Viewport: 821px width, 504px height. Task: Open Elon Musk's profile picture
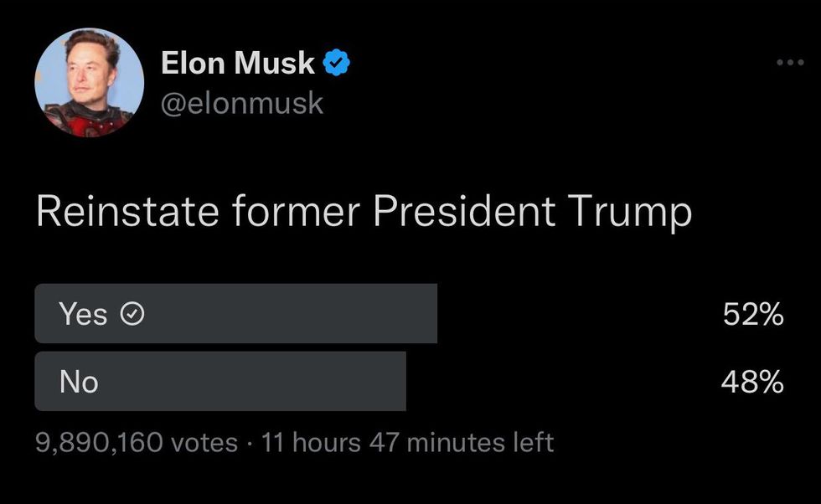pyautogui.click(x=89, y=82)
